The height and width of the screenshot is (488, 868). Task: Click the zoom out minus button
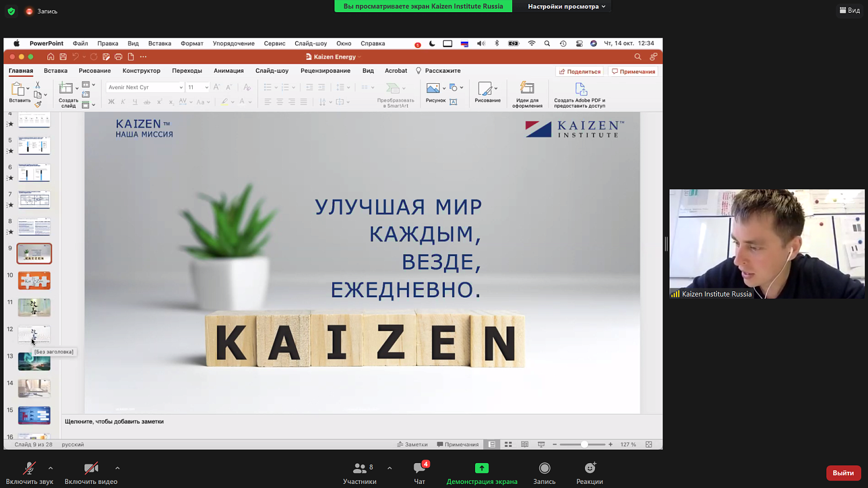(x=554, y=445)
